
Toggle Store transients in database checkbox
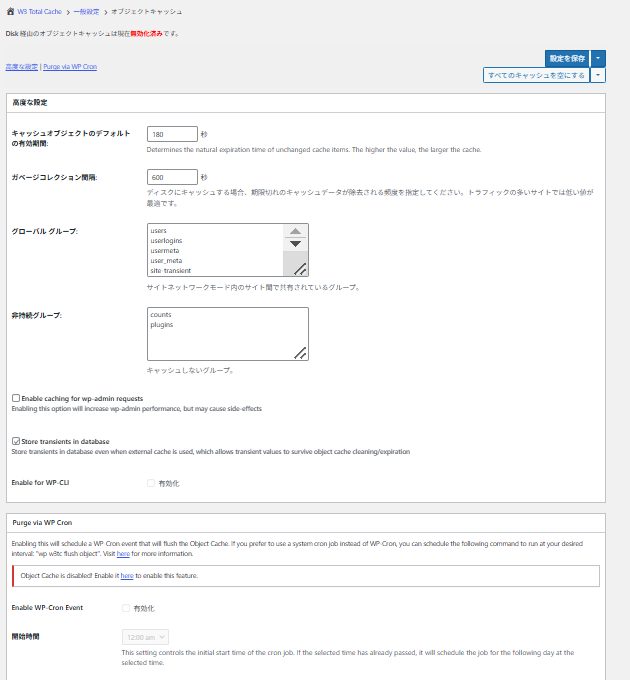pos(16,441)
